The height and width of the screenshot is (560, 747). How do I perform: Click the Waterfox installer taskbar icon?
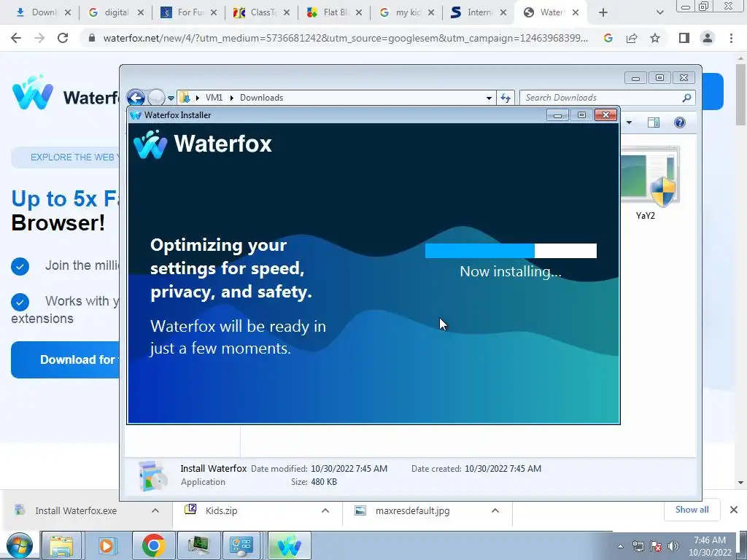[290, 545]
